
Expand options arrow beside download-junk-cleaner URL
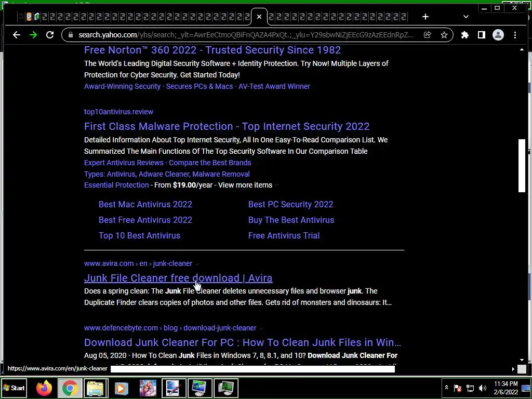tap(261, 328)
